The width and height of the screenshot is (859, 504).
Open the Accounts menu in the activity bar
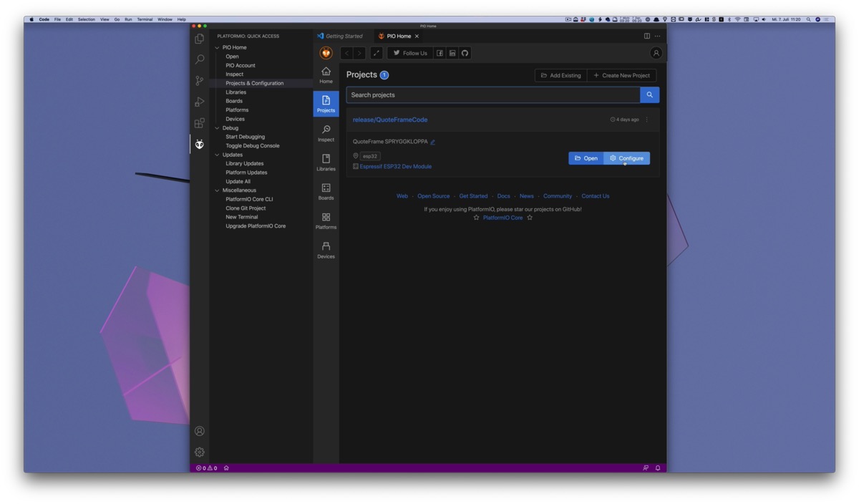tap(200, 431)
